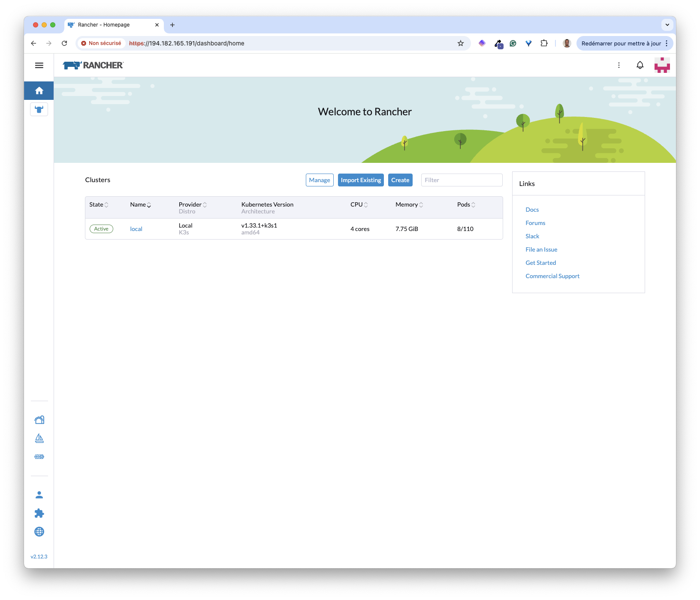The image size is (700, 600).
Task: Open Users & Authentication person icon
Action: tap(39, 495)
